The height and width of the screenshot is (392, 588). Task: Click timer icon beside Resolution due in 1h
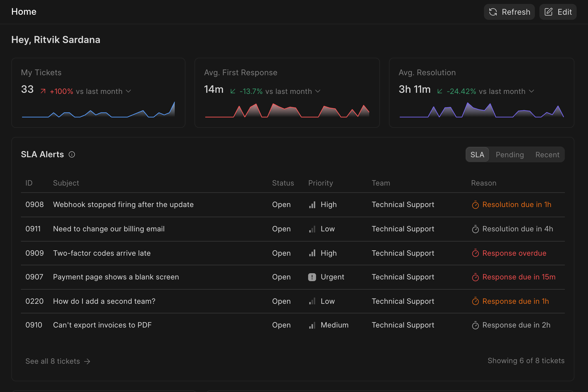click(475, 205)
